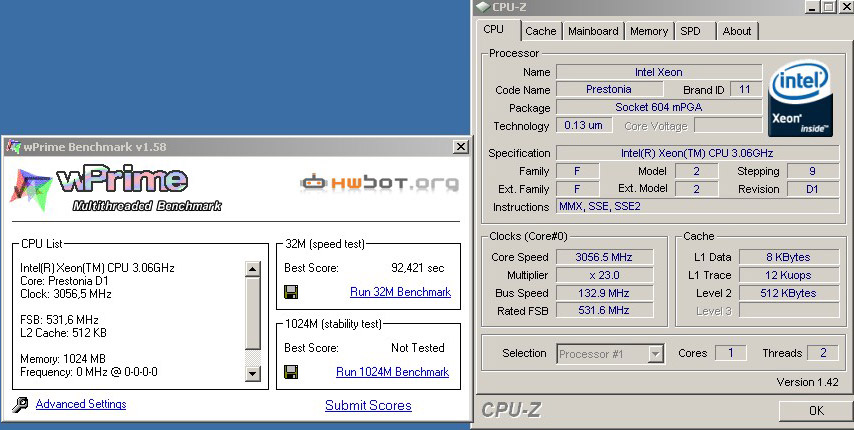Click the Clock: 3056,5 MHz line
The image size is (854, 430).
click(x=66, y=294)
